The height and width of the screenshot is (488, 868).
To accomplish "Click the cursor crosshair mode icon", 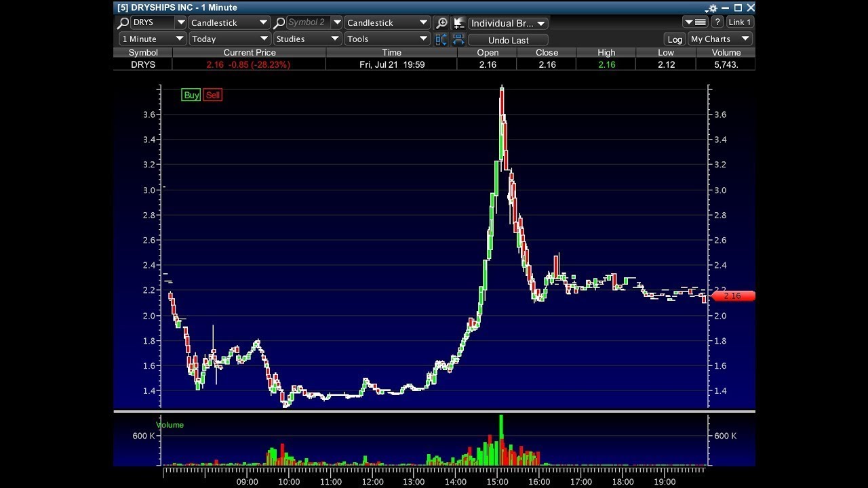I will click(459, 23).
